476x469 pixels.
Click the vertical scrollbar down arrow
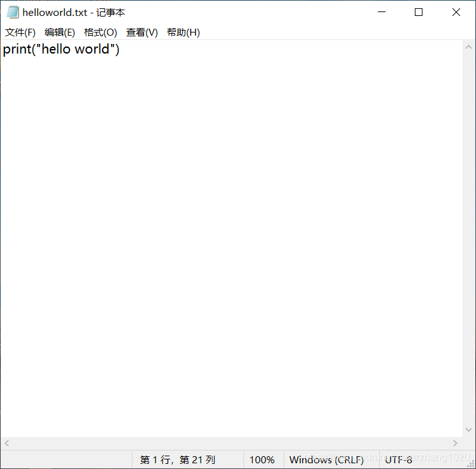[468, 429]
